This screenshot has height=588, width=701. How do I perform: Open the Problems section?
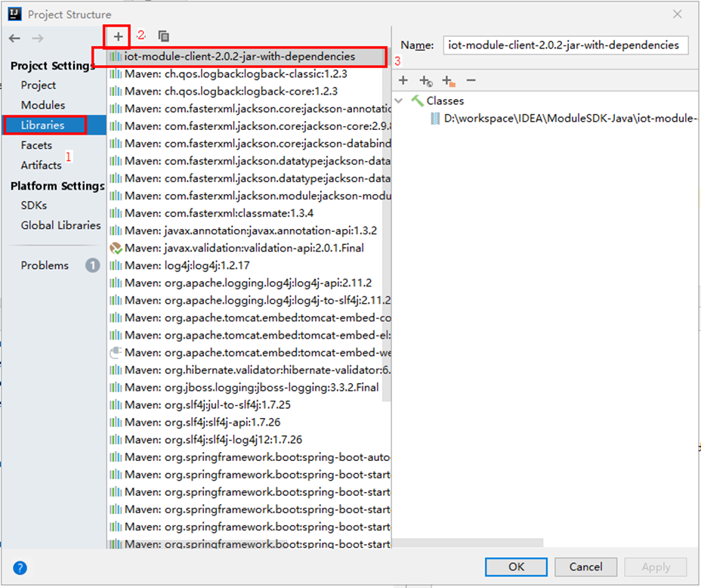coord(45,265)
